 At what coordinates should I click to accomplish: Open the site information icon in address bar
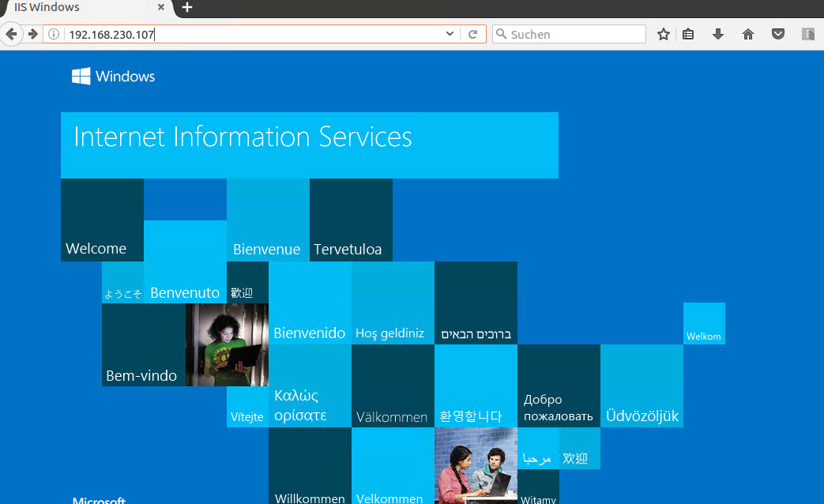[54, 34]
